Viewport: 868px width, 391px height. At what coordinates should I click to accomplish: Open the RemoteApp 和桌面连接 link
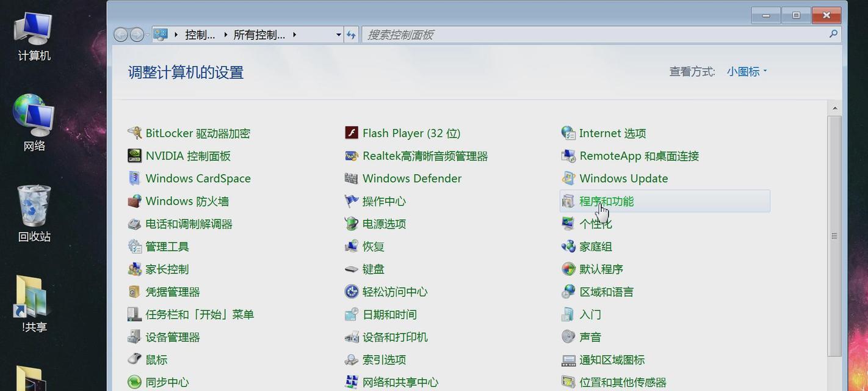click(x=639, y=156)
